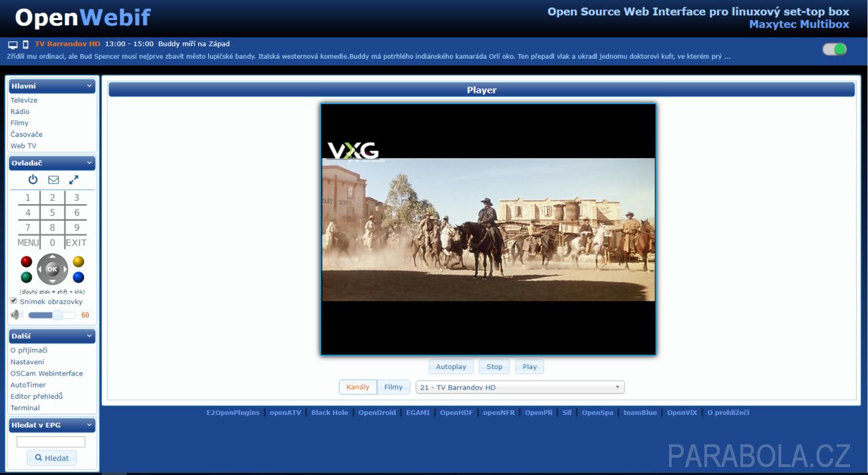868x475 pixels.
Task: Toggle the green power switch top right
Action: click(x=835, y=49)
